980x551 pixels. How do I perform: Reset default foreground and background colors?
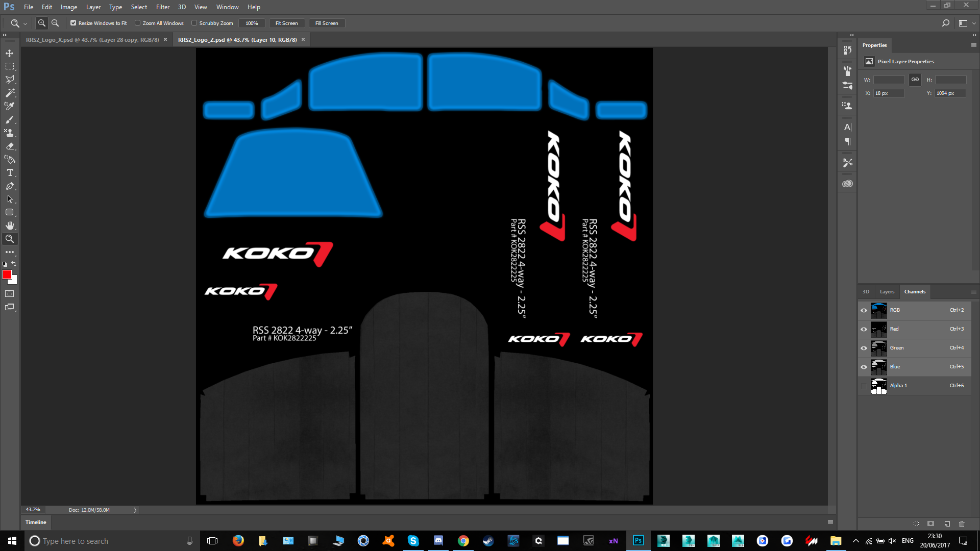(x=5, y=264)
